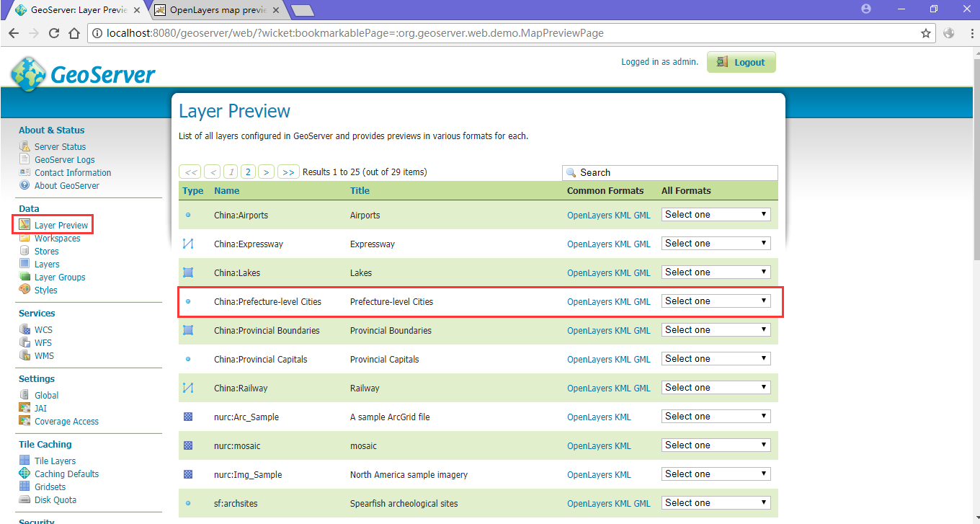Click the browser reload icon
The image size is (980, 524).
[x=54, y=33]
